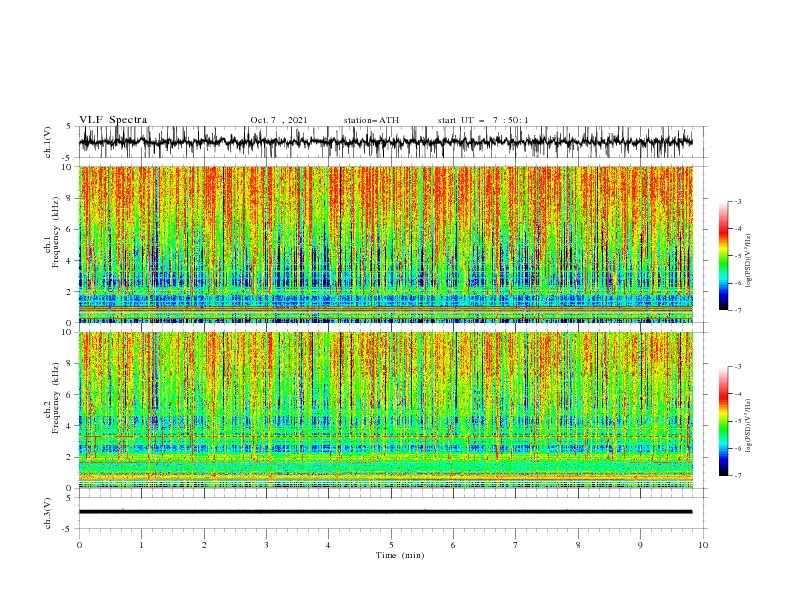Image resolution: width=792 pixels, height=612 pixels.
Task: Click the time axis tick label "7"
Action: tap(516, 545)
